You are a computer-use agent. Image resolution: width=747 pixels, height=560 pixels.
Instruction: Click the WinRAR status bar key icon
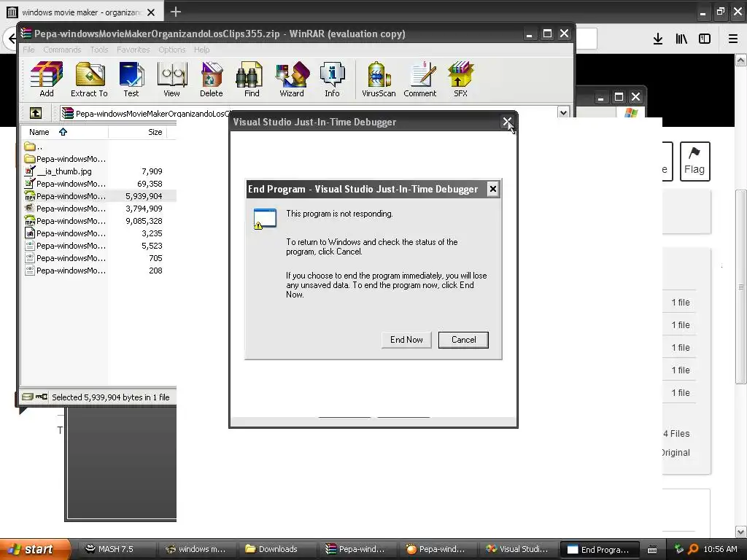coord(42,397)
